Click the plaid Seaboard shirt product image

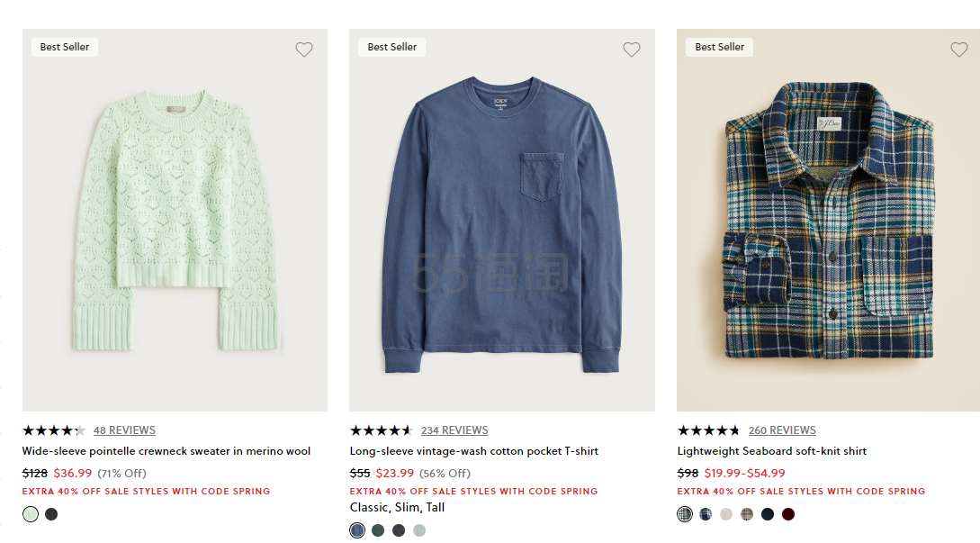(x=828, y=221)
